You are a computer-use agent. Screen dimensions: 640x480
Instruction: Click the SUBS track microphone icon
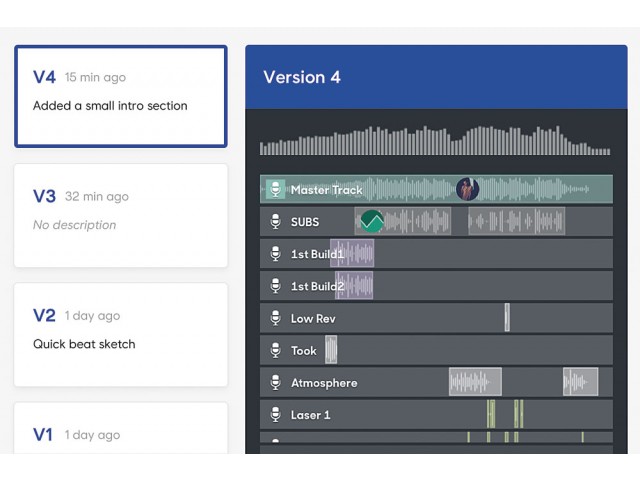[276, 222]
